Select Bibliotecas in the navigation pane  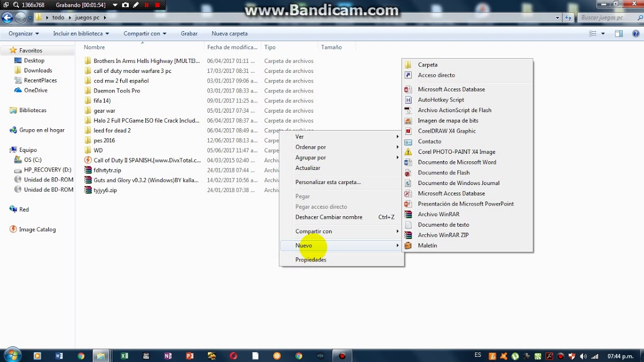pyautogui.click(x=33, y=110)
